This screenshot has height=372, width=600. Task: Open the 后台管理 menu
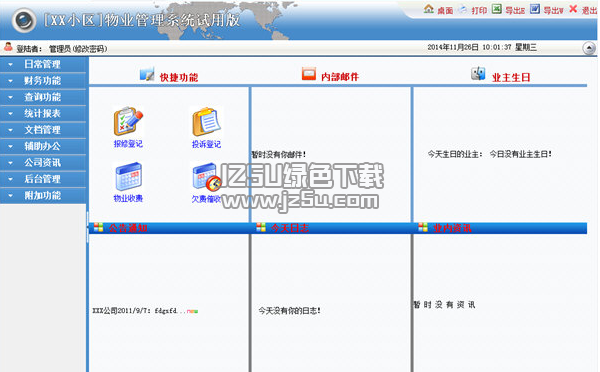coord(43,179)
